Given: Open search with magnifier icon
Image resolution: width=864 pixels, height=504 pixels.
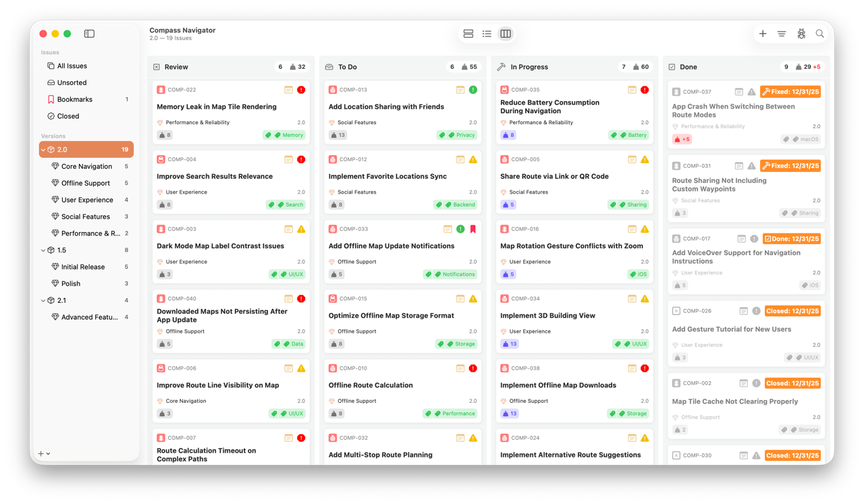Looking at the screenshot, I should click(x=820, y=34).
